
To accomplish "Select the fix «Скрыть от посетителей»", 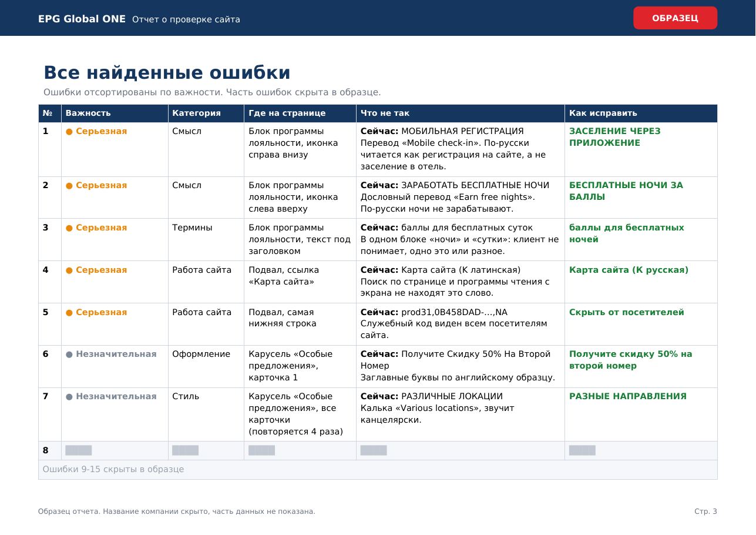I will 626,312.
